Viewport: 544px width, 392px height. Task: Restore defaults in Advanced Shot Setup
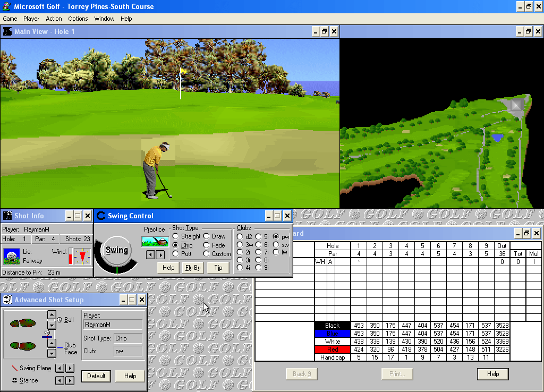point(96,376)
